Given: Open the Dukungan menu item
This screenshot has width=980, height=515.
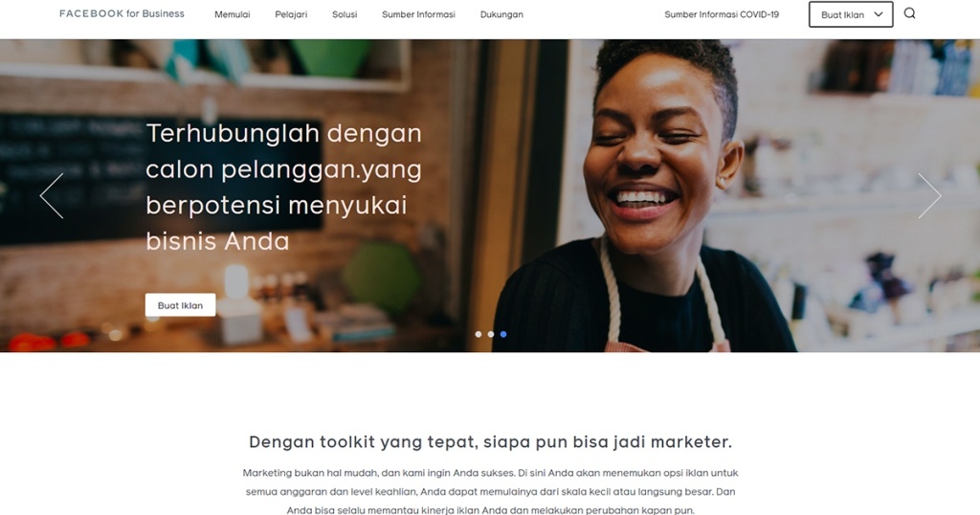Looking at the screenshot, I should point(501,14).
